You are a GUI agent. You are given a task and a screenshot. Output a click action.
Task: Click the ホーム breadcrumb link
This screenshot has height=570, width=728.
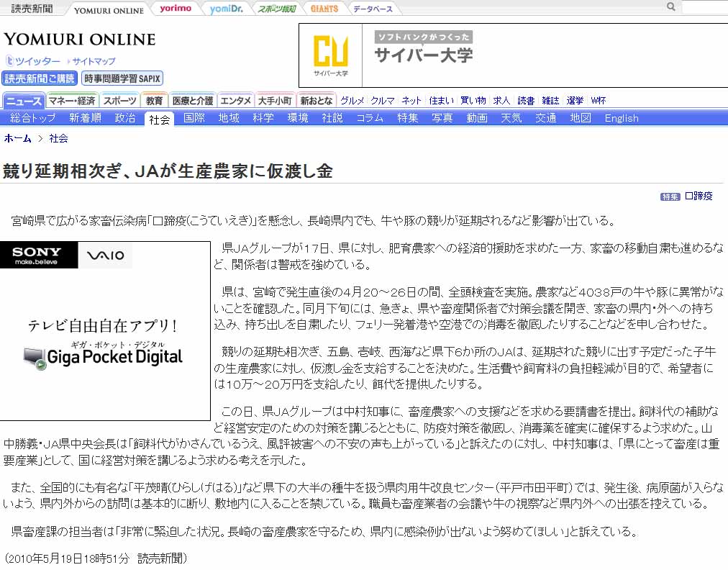click(18, 138)
